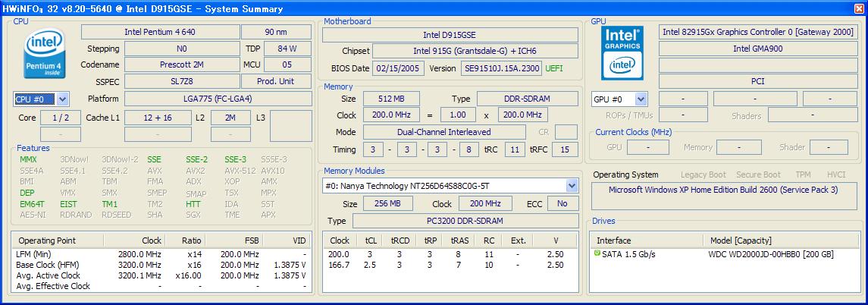Click the Dual-Channel Interleaved mode field
The image size is (868, 305).
click(444, 132)
